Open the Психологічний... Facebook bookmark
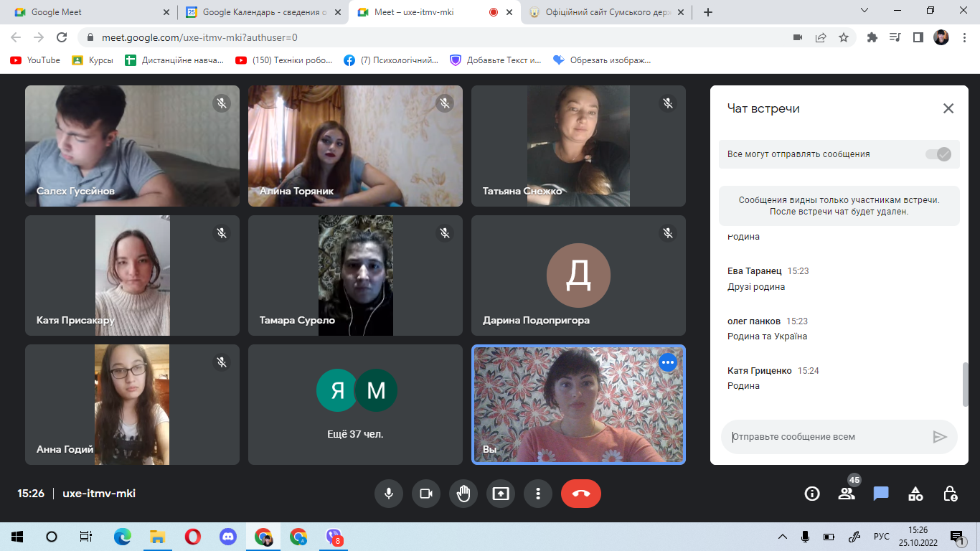Viewport: 980px width, 551px height. [x=391, y=60]
